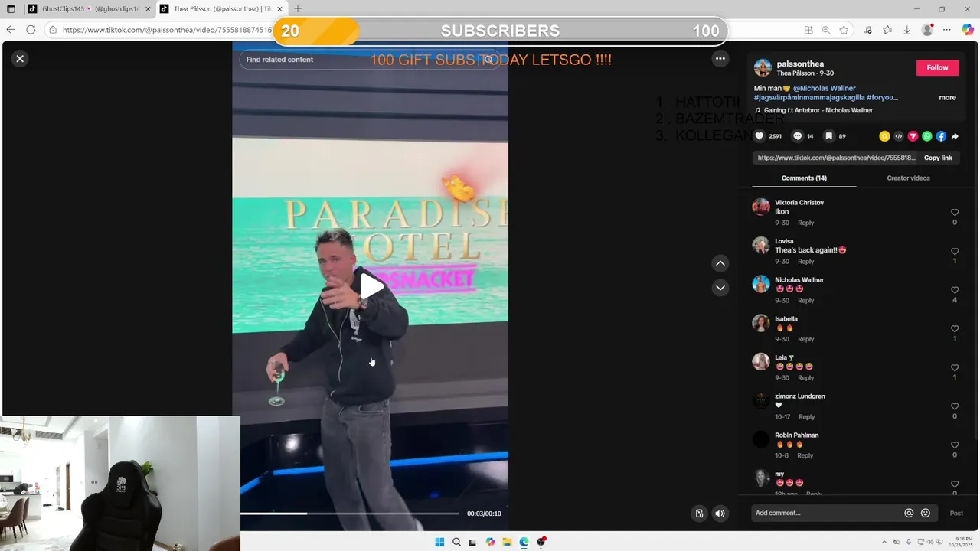980x551 pixels.
Task: Repost the video with yellow repost icon
Action: pyautogui.click(x=884, y=136)
